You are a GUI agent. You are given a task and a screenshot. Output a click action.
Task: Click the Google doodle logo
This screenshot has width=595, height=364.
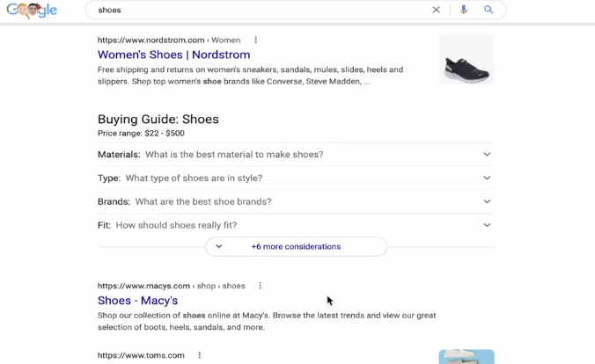(32, 11)
